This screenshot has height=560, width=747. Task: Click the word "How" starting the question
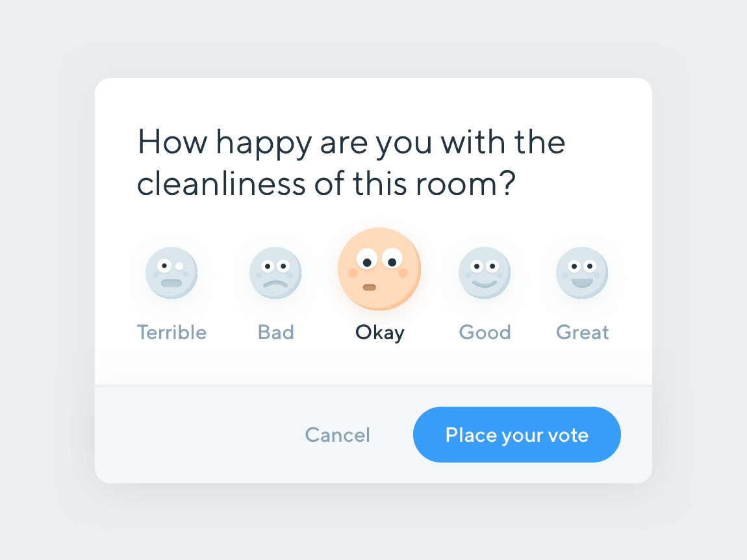tap(171, 142)
